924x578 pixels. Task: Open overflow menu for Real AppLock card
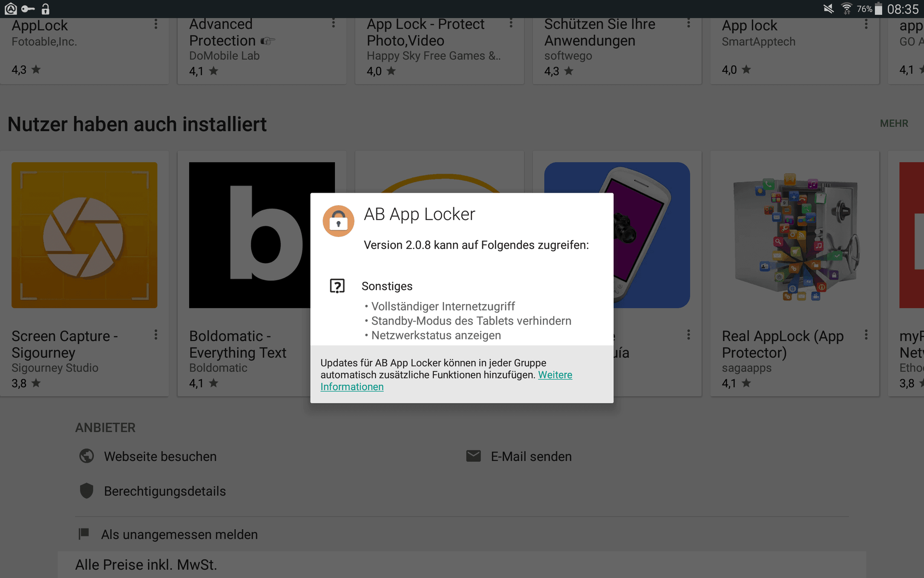pos(866,335)
